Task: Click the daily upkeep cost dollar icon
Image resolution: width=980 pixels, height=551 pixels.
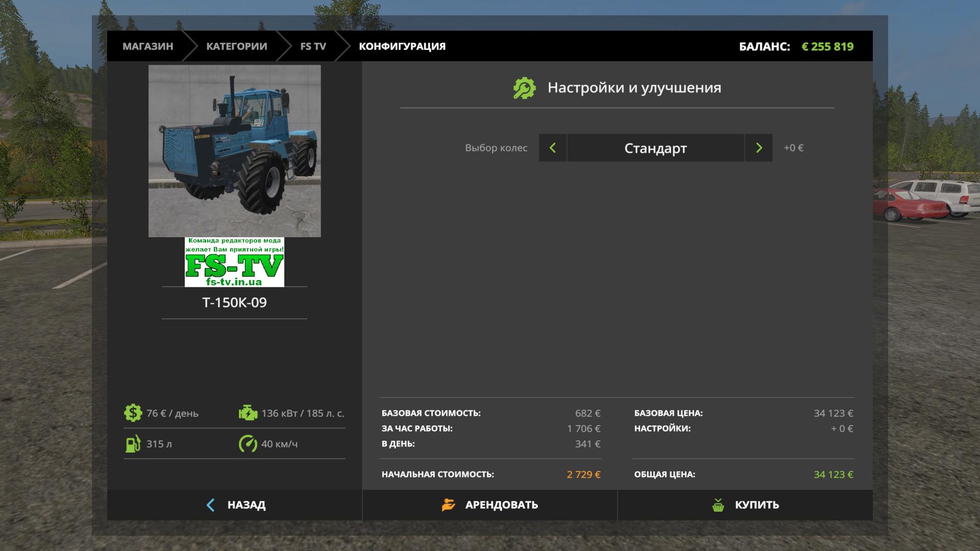Action: click(133, 413)
